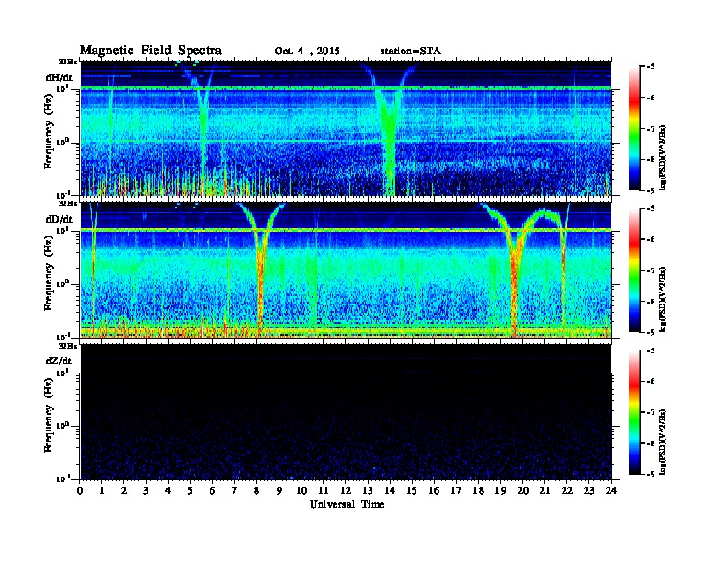The image size is (728, 563).
Task: Click hour '13' on the Universal Time axis
Action: coord(368,491)
